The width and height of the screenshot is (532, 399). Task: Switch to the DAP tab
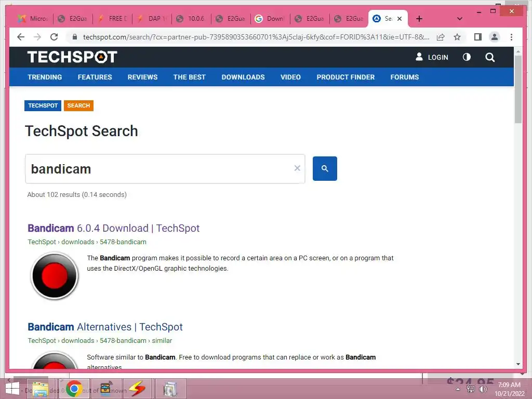153,19
